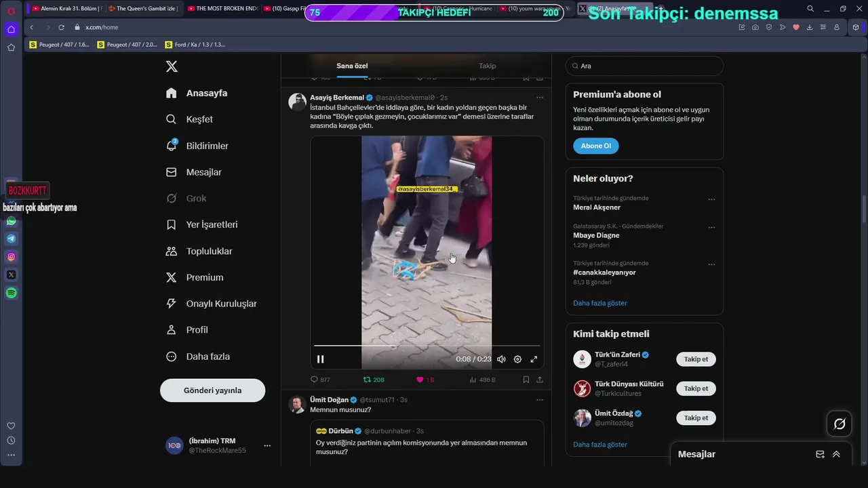Screen dimensions: 868x488
Task: Click the Gönderi yayınla button
Action: point(212,390)
